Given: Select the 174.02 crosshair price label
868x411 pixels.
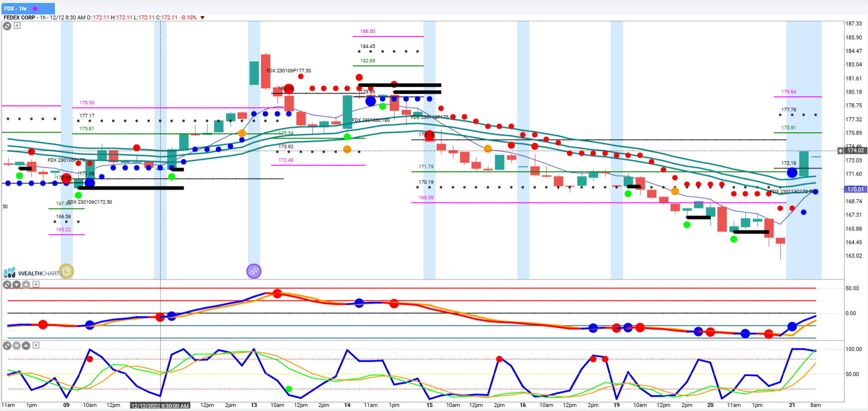Looking at the screenshot, I should 856,151.
